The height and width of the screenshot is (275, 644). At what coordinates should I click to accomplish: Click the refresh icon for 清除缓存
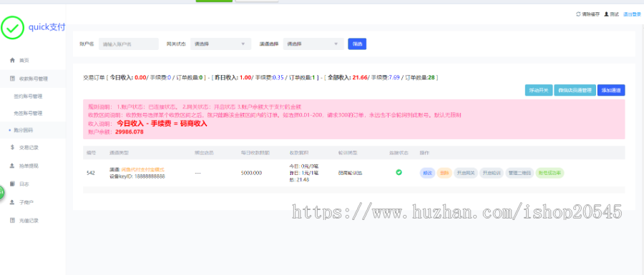point(578,14)
